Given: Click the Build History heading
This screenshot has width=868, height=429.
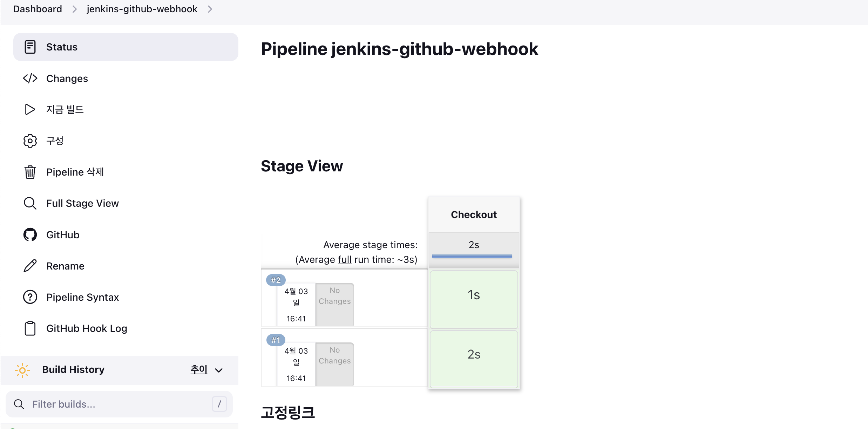Looking at the screenshot, I should pos(73,369).
